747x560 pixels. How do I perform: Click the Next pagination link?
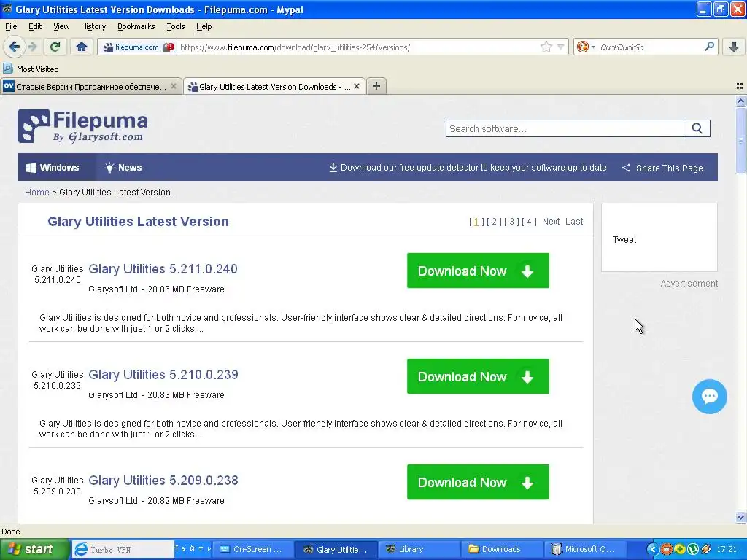pos(551,222)
